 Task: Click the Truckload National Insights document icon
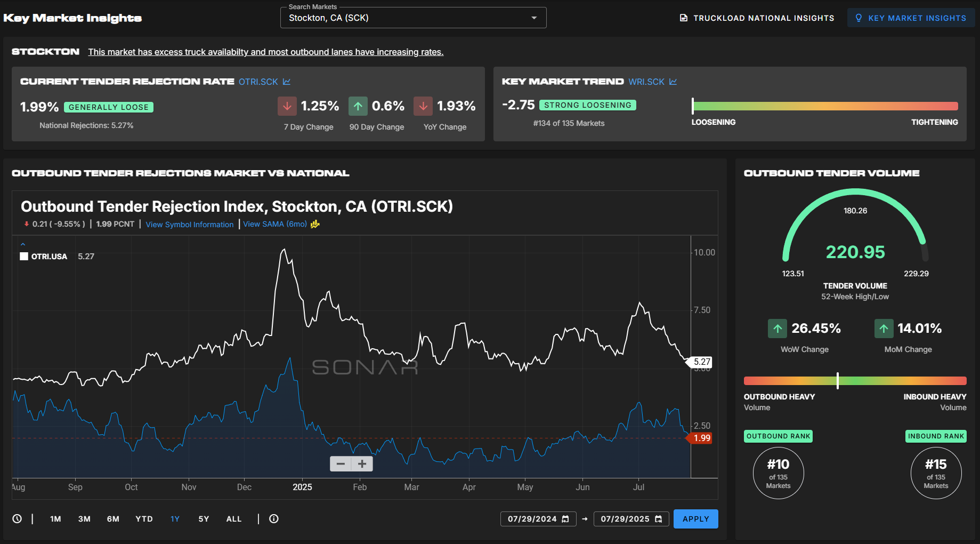684,18
